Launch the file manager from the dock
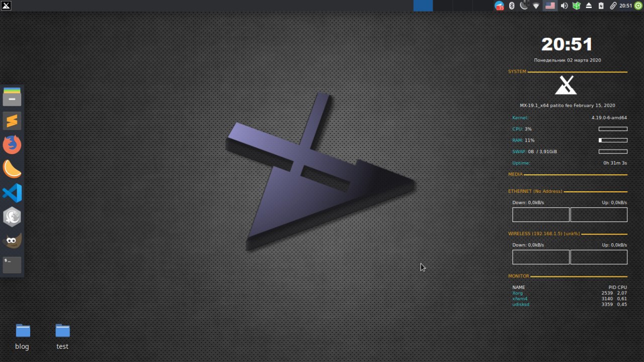The width and height of the screenshot is (644, 362). [12, 97]
